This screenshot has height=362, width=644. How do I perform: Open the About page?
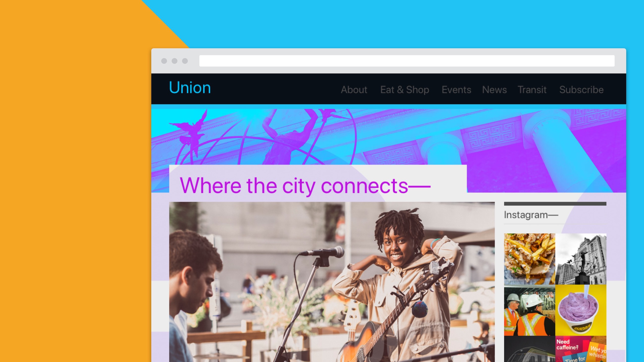coord(354,90)
